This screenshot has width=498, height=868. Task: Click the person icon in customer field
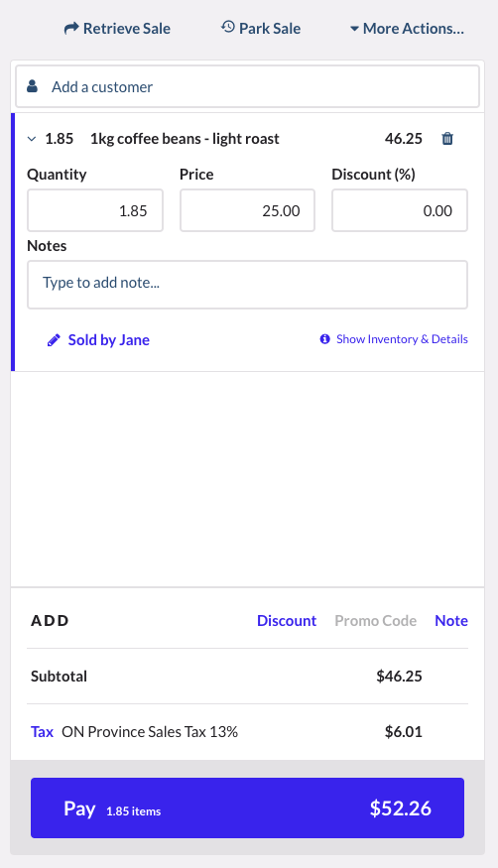point(33,86)
